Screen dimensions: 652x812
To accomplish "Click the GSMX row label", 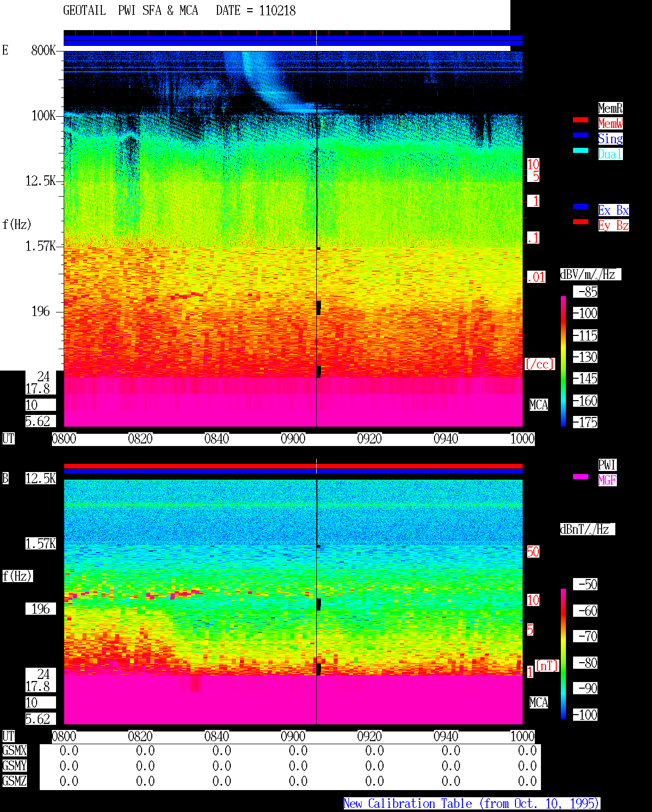I will 14,751.
